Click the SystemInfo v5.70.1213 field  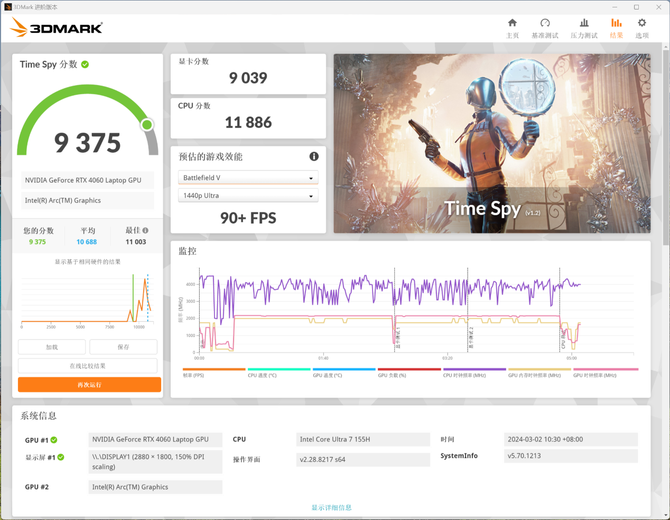point(571,455)
